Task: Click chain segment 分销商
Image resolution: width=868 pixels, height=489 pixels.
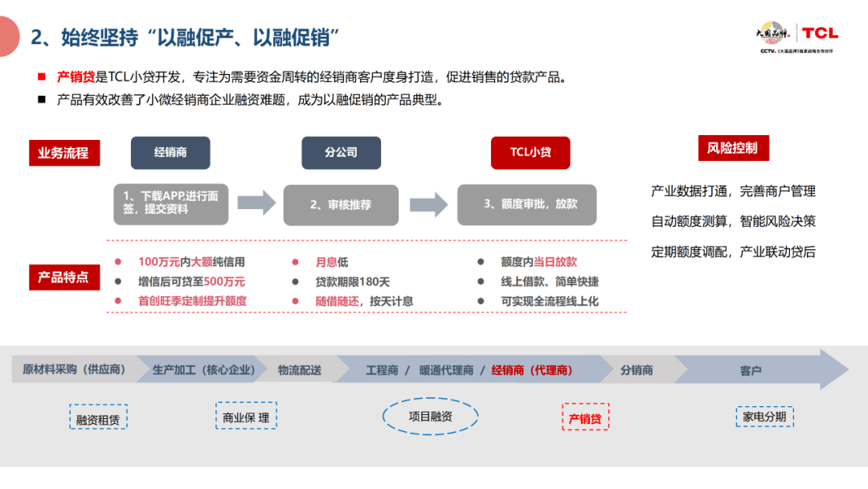Action: tap(637, 370)
